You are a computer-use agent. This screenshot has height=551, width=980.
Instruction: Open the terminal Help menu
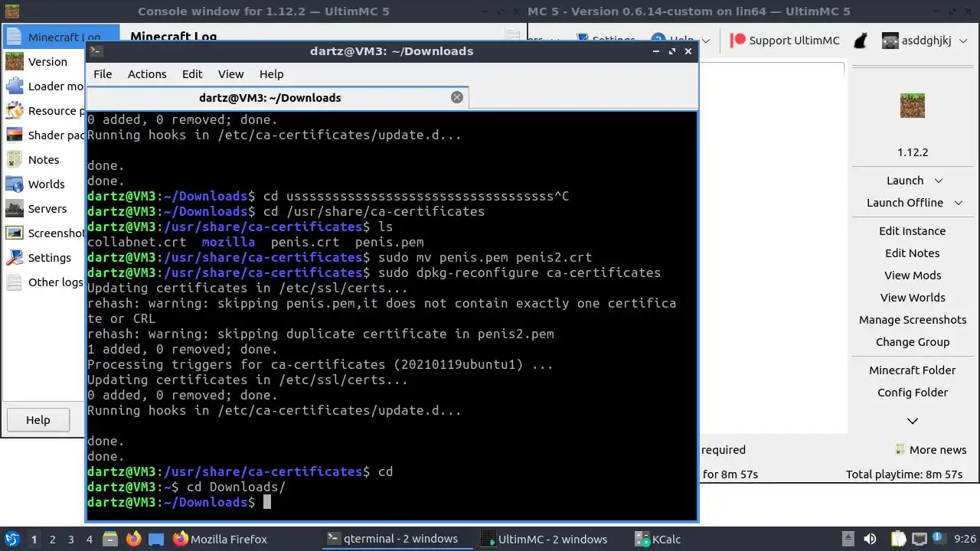coord(271,74)
